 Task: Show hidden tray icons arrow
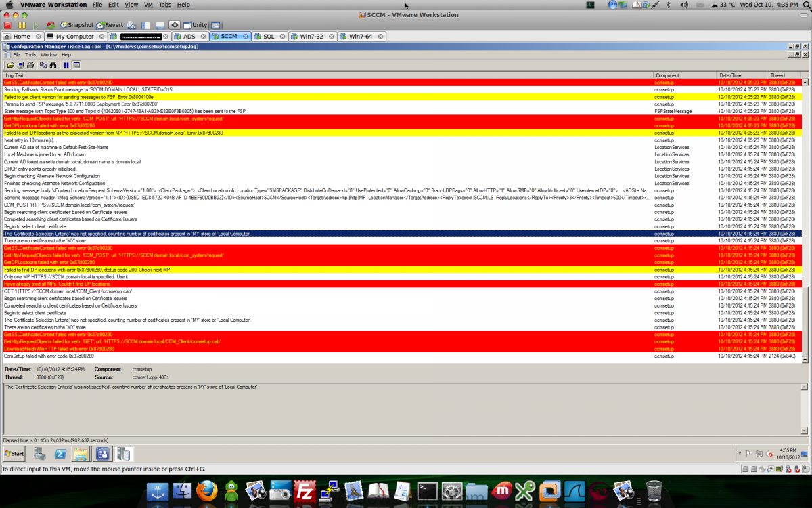740,454
